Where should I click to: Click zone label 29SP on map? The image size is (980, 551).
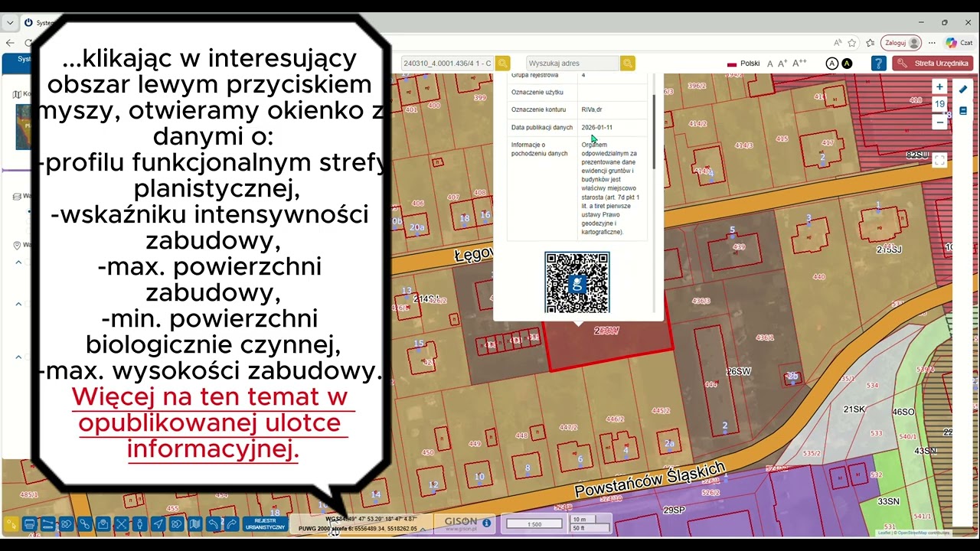674,510
